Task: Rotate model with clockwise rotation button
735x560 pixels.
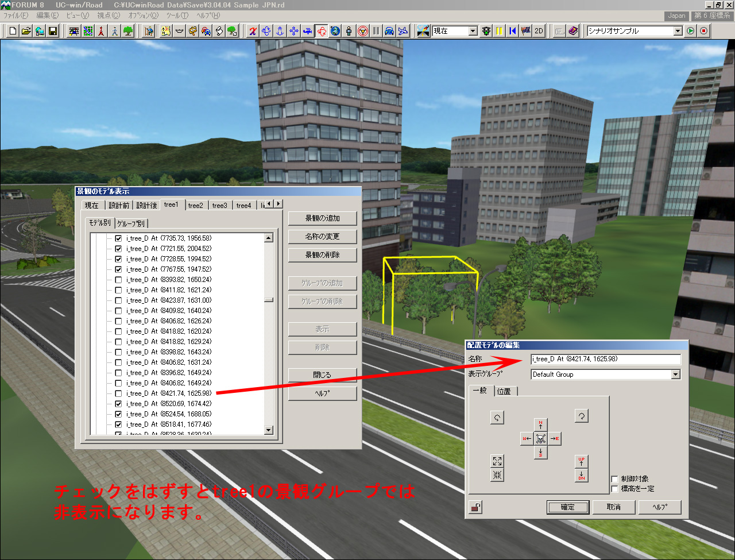Action: (581, 417)
